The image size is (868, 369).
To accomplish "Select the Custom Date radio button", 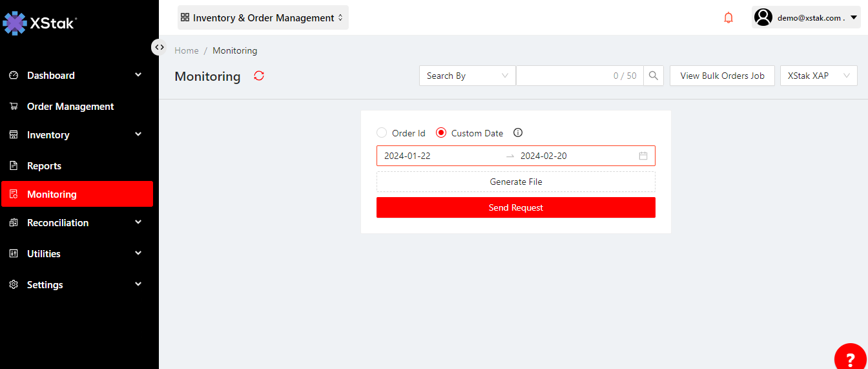I will pos(442,133).
